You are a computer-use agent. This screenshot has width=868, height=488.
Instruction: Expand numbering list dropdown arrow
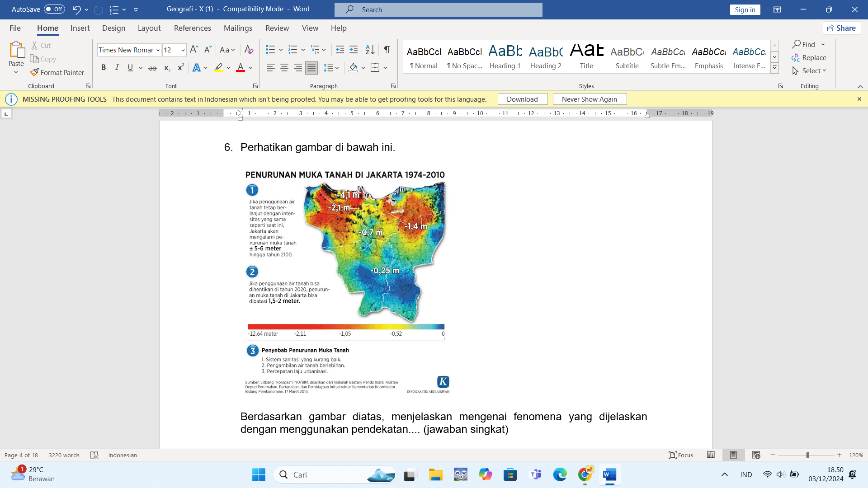[303, 50]
